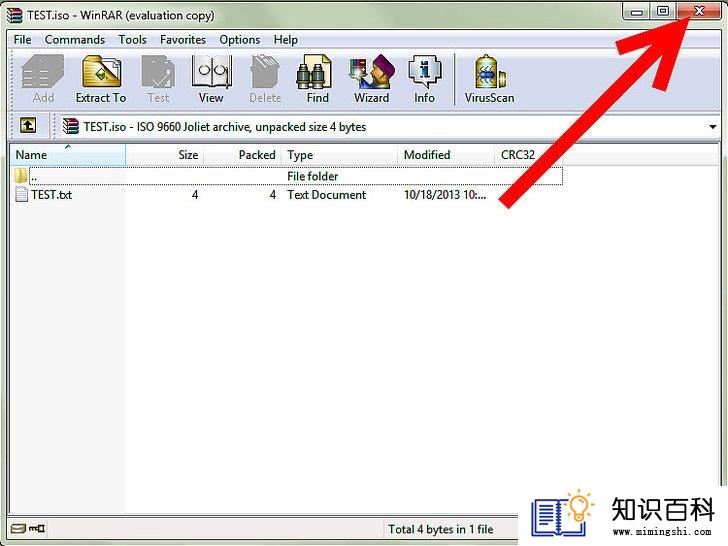Sort by Modified column header

[446, 155]
